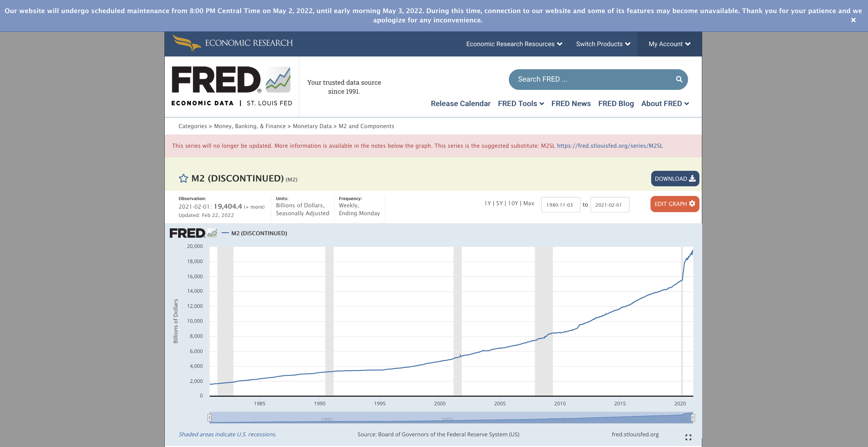Click the Download button
Screen dimensions: 868x447
pyautogui.click(x=675, y=179)
